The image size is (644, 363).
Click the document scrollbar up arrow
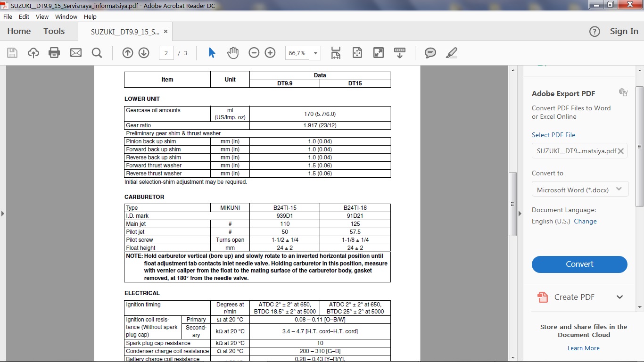pyautogui.click(x=513, y=70)
